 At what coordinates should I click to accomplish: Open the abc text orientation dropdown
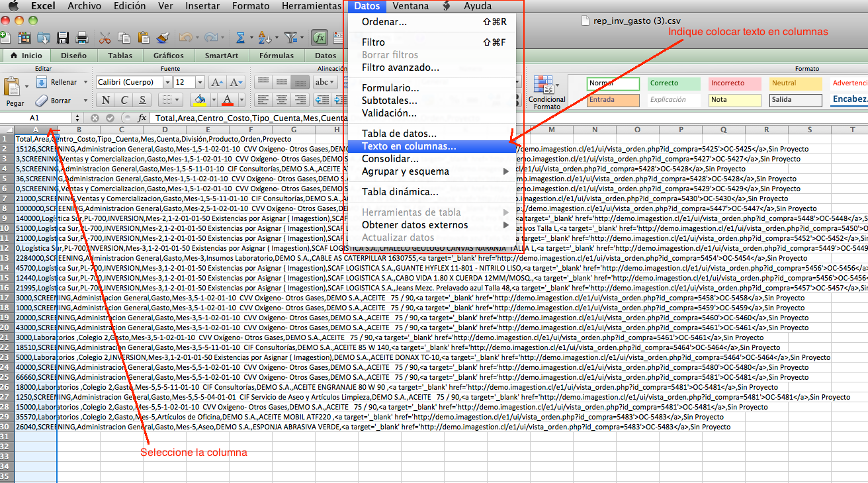[324, 82]
